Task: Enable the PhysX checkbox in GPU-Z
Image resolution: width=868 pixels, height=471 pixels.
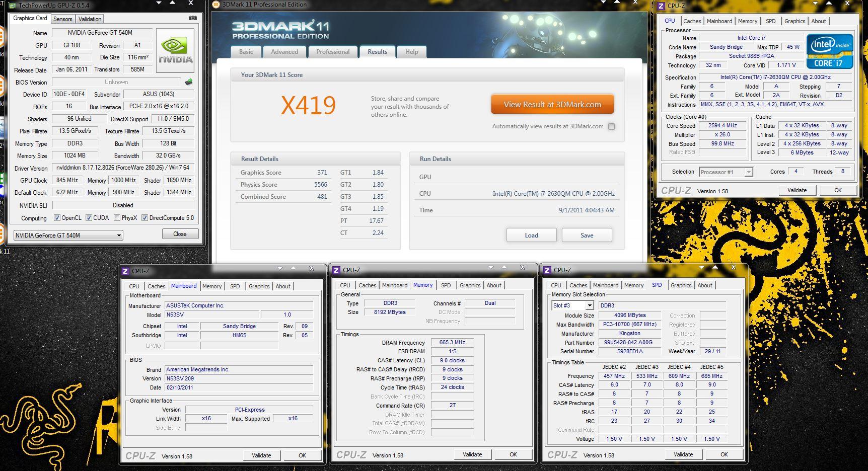Action: 117,218
